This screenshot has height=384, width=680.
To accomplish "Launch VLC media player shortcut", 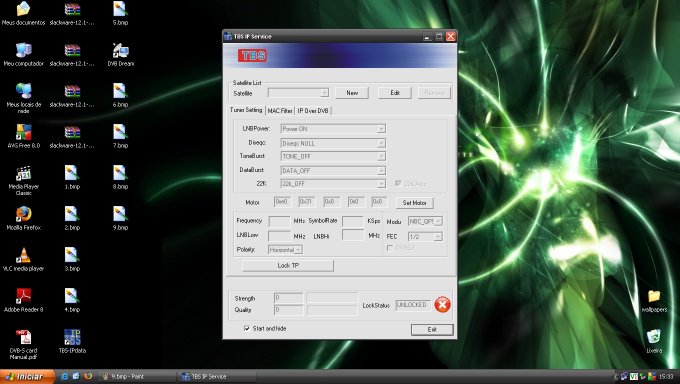I will point(23,259).
